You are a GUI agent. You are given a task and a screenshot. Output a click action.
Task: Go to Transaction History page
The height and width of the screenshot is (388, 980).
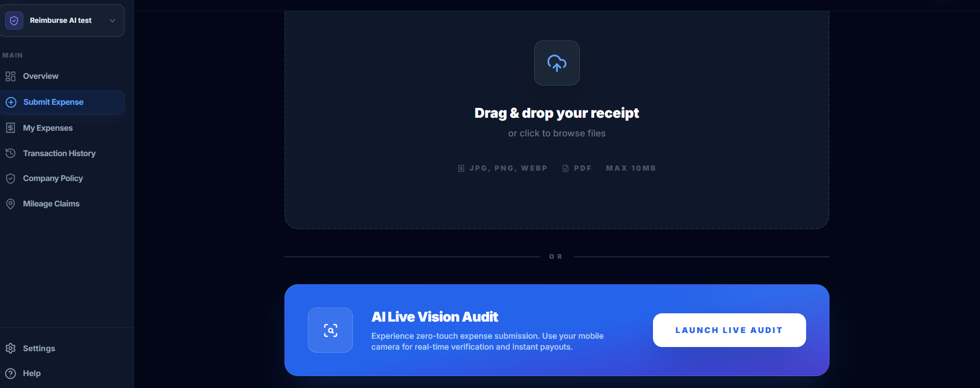(62, 153)
